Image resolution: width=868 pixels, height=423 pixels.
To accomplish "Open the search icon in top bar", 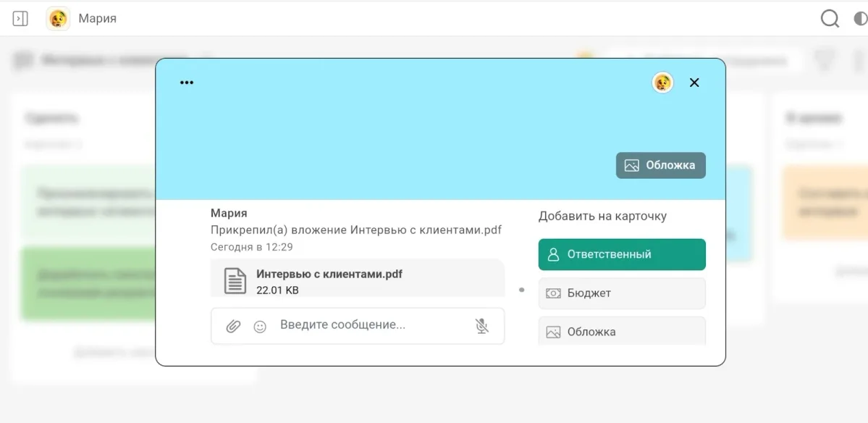I will click(x=830, y=19).
